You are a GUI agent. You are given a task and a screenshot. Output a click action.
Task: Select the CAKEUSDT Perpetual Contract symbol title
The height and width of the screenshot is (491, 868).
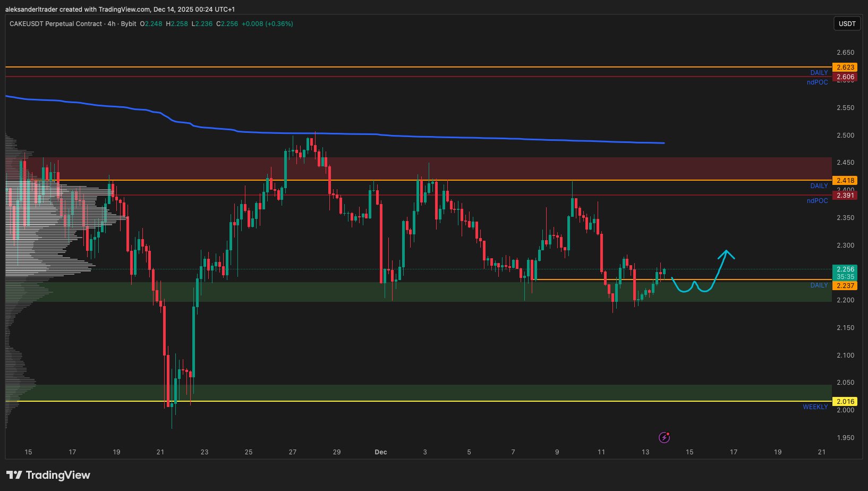(56, 24)
